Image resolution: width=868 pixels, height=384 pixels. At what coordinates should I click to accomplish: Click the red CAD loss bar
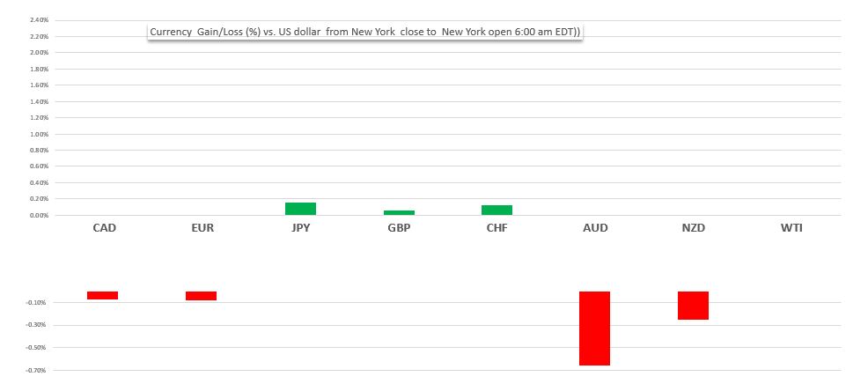pyautogui.click(x=103, y=295)
